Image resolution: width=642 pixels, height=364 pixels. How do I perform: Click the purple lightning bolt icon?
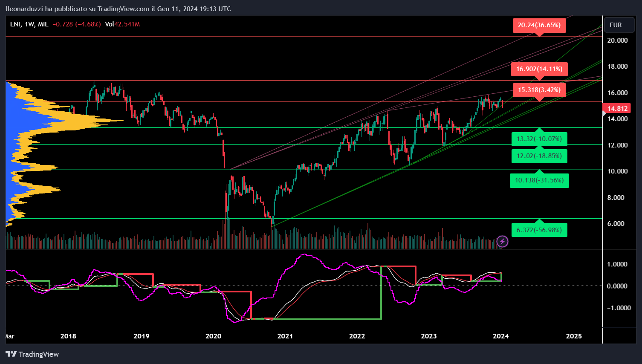(503, 242)
